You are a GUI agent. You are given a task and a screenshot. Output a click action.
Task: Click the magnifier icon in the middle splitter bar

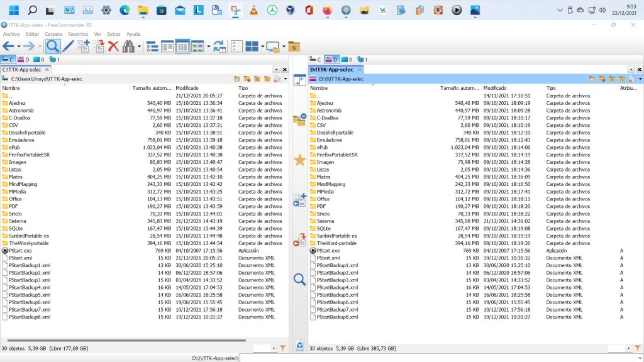coord(300,280)
